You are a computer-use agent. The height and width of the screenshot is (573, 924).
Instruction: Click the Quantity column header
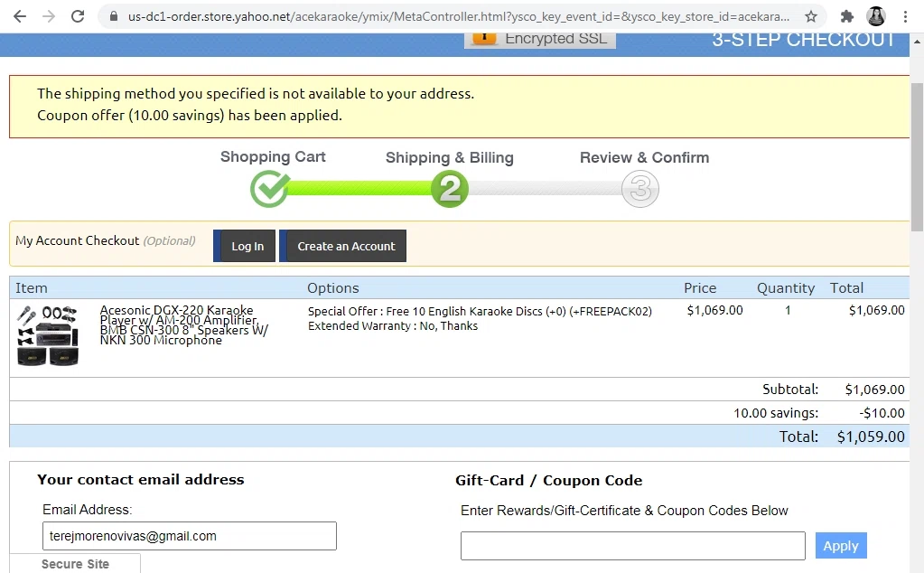(x=786, y=288)
